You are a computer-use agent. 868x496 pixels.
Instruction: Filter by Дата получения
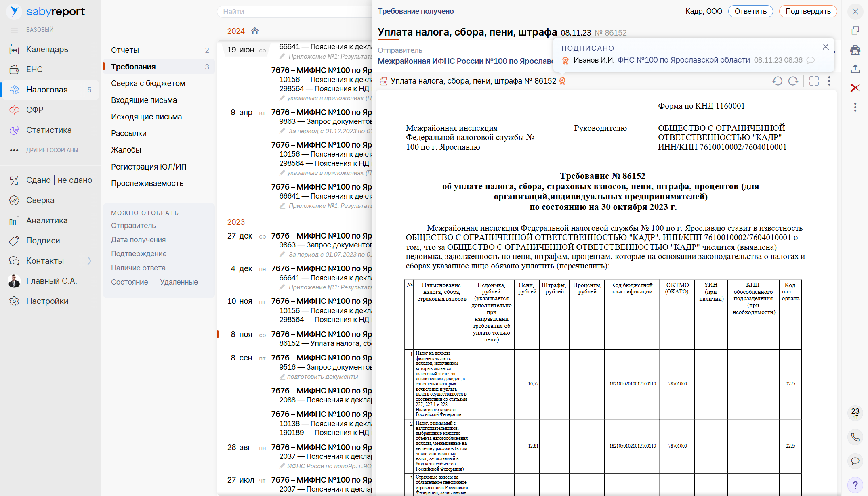pyautogui.click(x=138, y=240)
